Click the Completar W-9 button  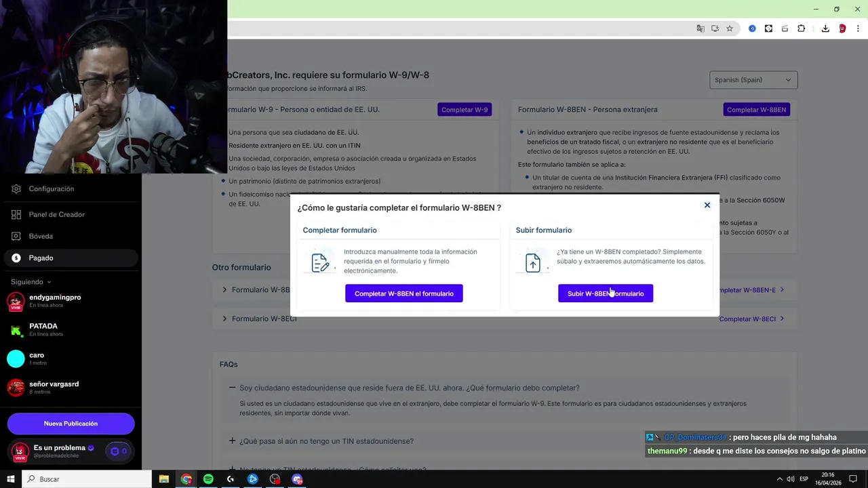tap(465, 110)
